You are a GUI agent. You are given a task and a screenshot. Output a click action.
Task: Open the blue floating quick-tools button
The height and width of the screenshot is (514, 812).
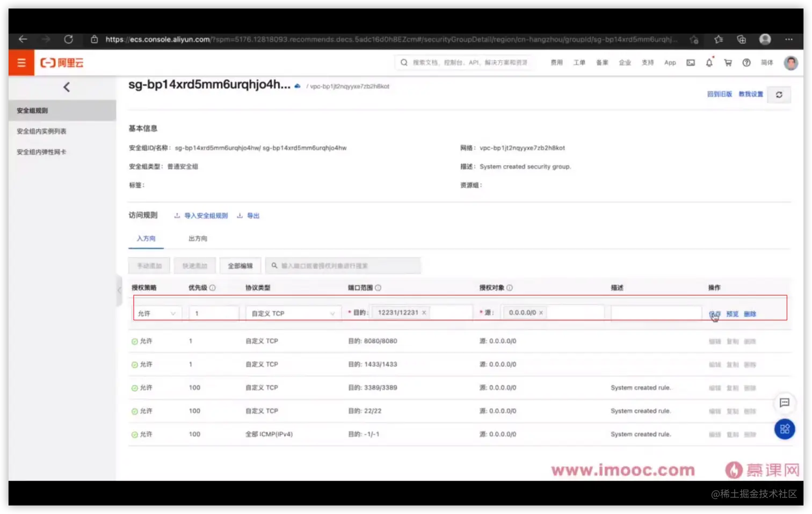(x=785, y=429)
